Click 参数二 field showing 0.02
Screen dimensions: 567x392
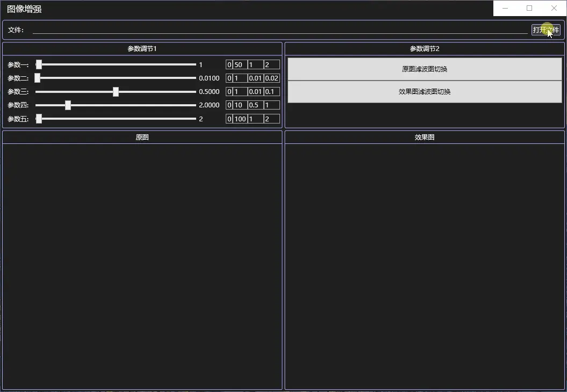[x=271, y=78]
